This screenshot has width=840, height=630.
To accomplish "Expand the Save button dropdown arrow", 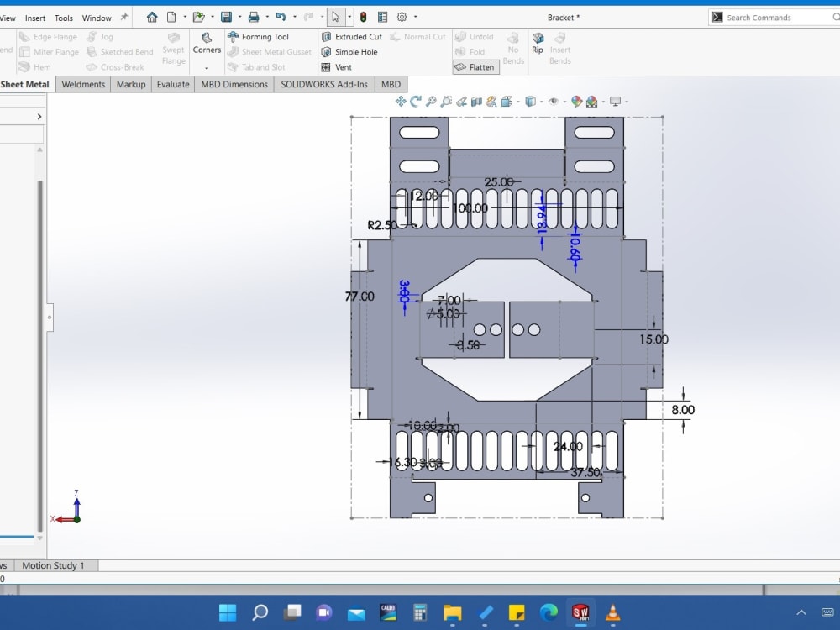I will click(239, 17).
